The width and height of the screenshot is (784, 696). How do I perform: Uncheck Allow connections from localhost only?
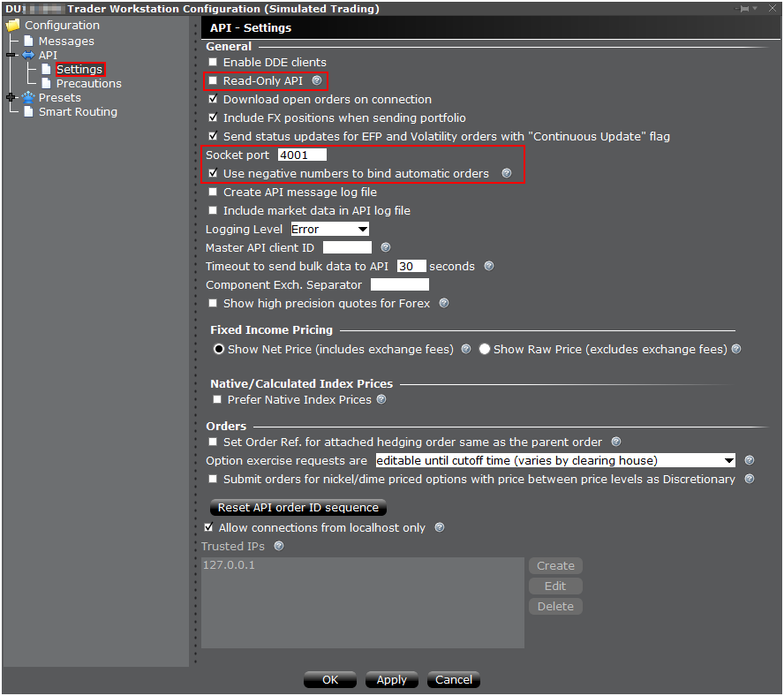(x=208, y=528)
